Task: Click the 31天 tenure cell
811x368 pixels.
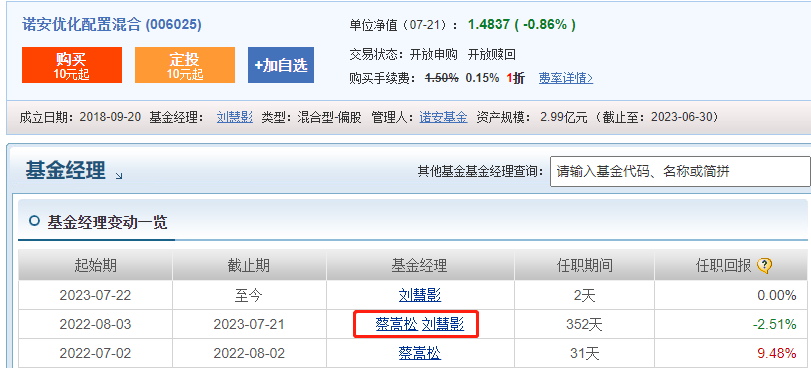Action: [584, 354]
